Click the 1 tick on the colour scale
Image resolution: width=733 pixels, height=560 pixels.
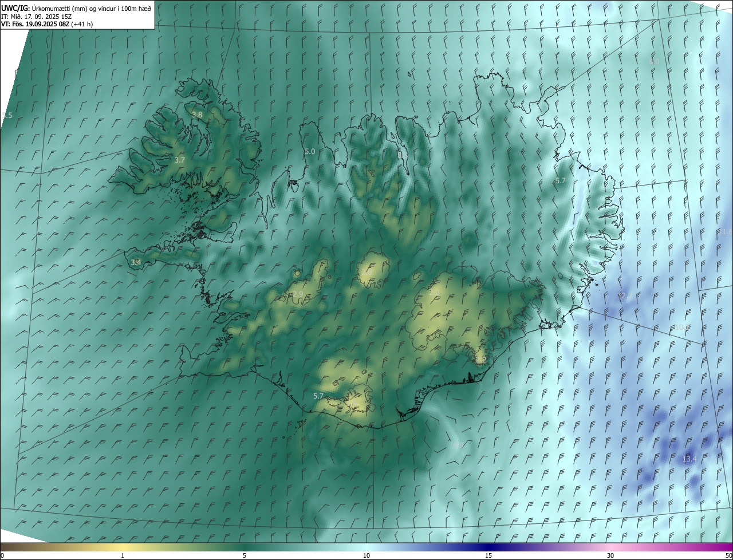tap(123, 555)
